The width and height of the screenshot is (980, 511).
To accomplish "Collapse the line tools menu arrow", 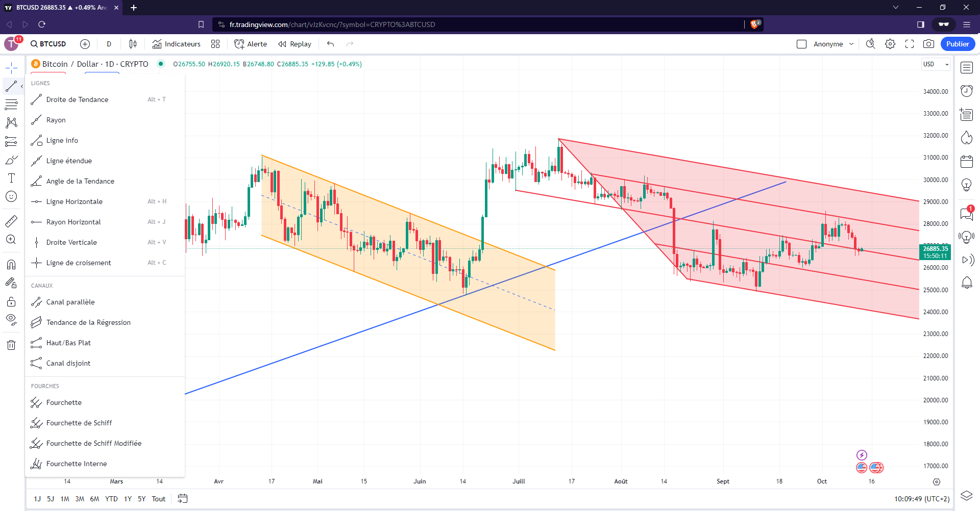I will point(22,86).
